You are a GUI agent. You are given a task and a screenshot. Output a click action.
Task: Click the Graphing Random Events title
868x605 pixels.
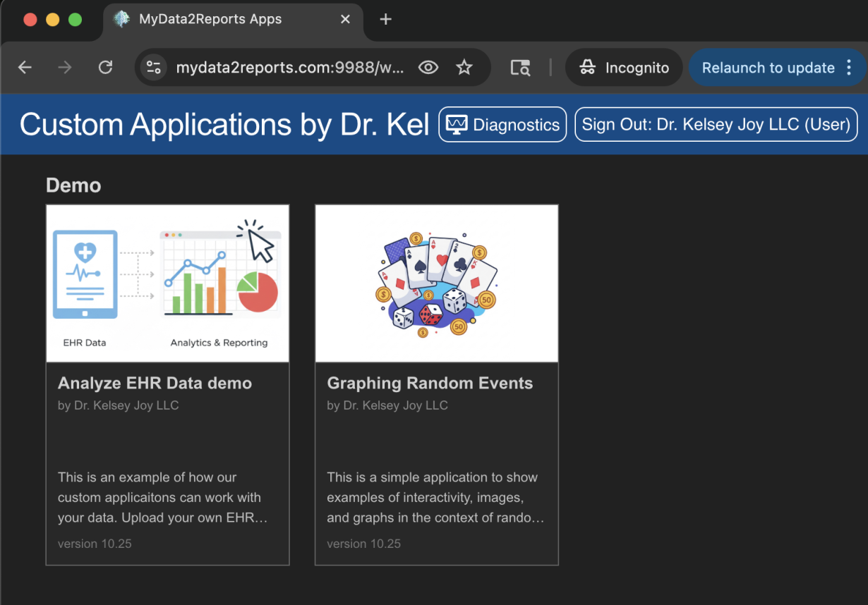[430, 384]
